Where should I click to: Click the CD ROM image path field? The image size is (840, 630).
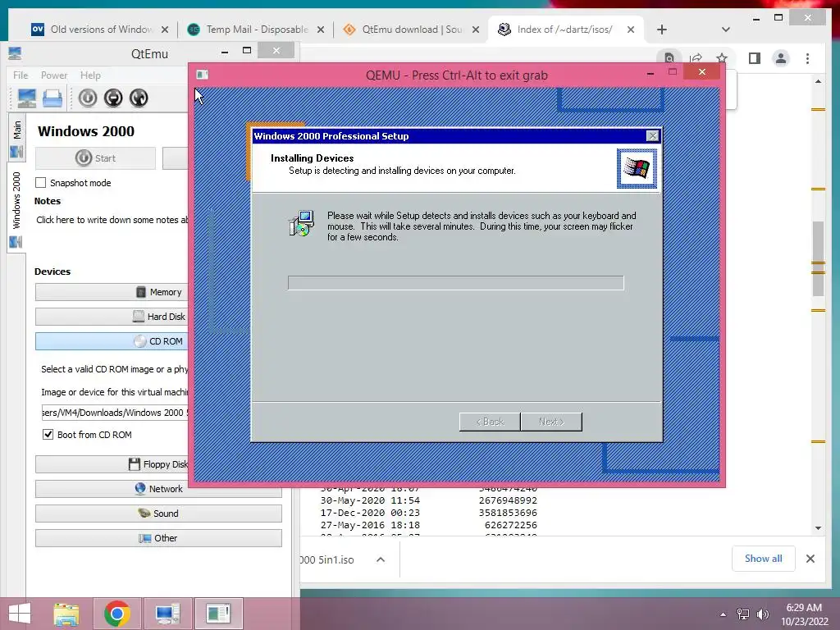pos(115,413)
